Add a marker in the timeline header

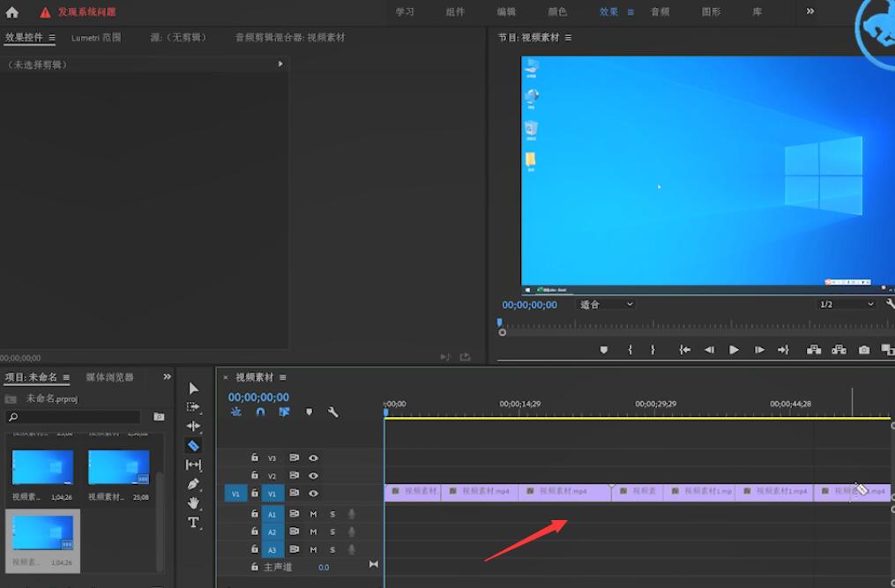[x=309, y=413]
